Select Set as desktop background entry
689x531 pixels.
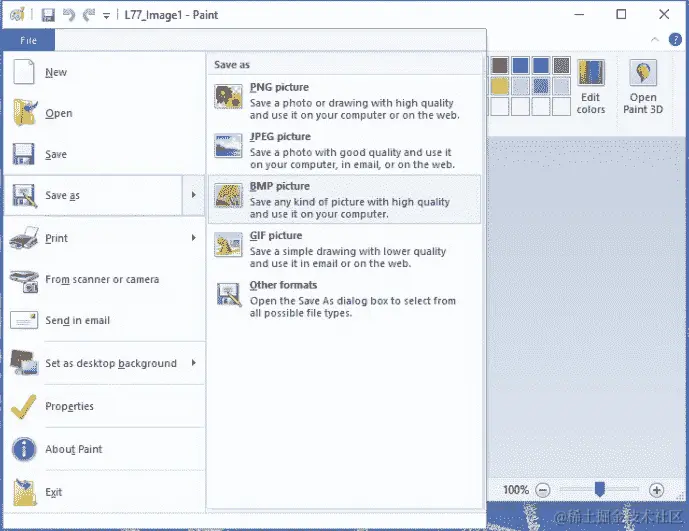click(x=104, y=363)
